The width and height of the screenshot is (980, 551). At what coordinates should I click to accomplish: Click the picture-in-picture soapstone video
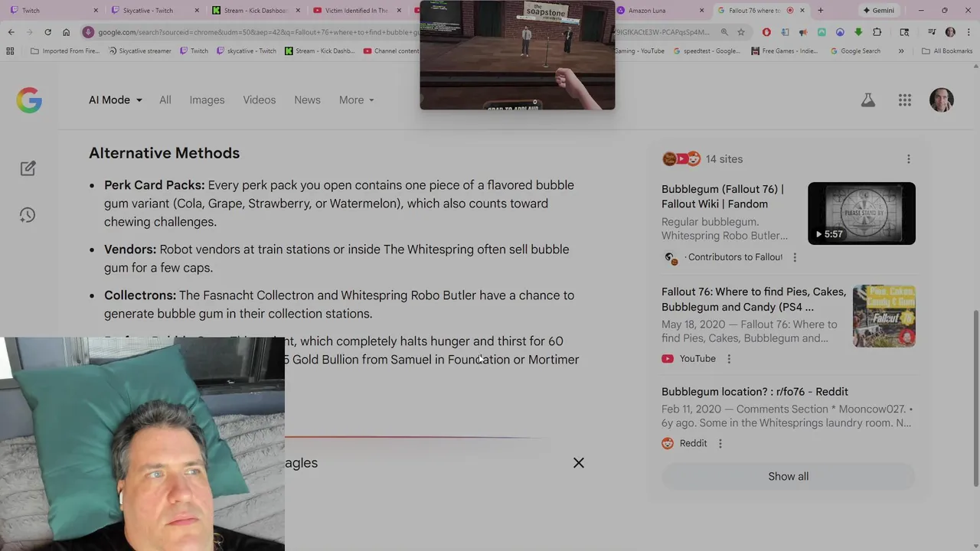coord(517,55)
